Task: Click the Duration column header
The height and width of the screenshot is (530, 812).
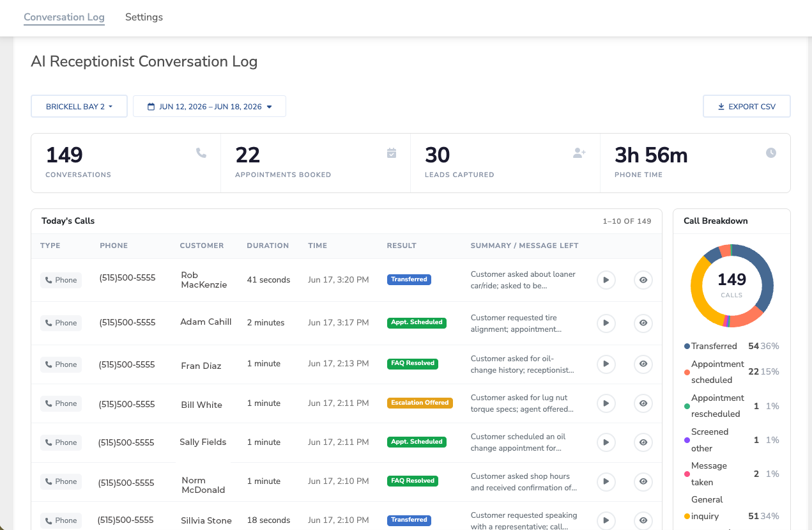Action: (x=268, y=246)
